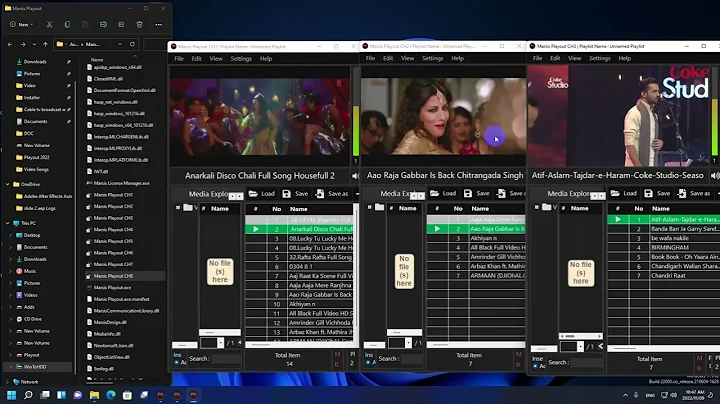Click Search field in CH3 window
Screen dimensions: 720x404
[x=586, y=363]
